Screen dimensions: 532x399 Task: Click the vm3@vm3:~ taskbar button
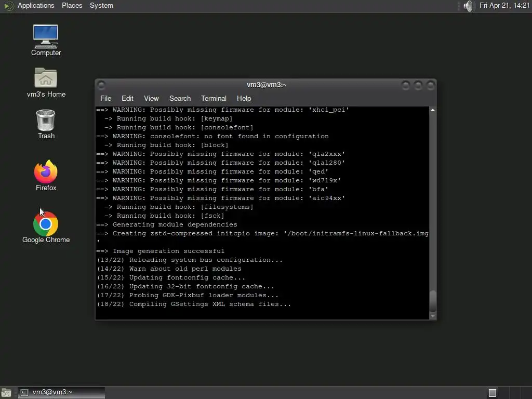coord(61,393)
